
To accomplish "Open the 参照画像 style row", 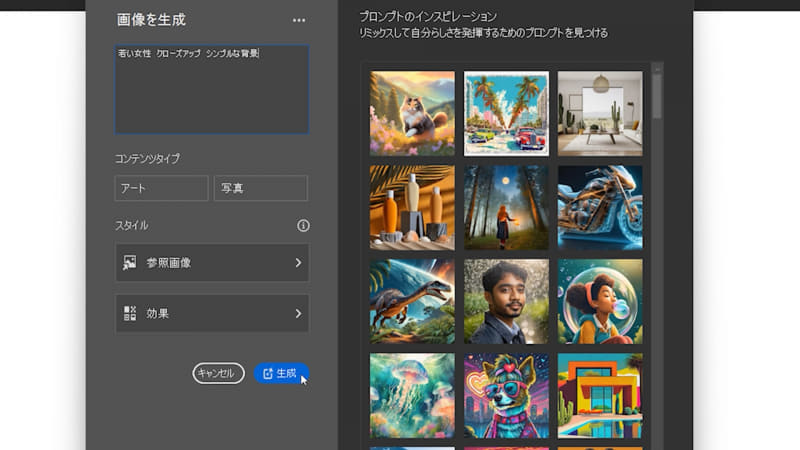I will (x=212, y=263).
